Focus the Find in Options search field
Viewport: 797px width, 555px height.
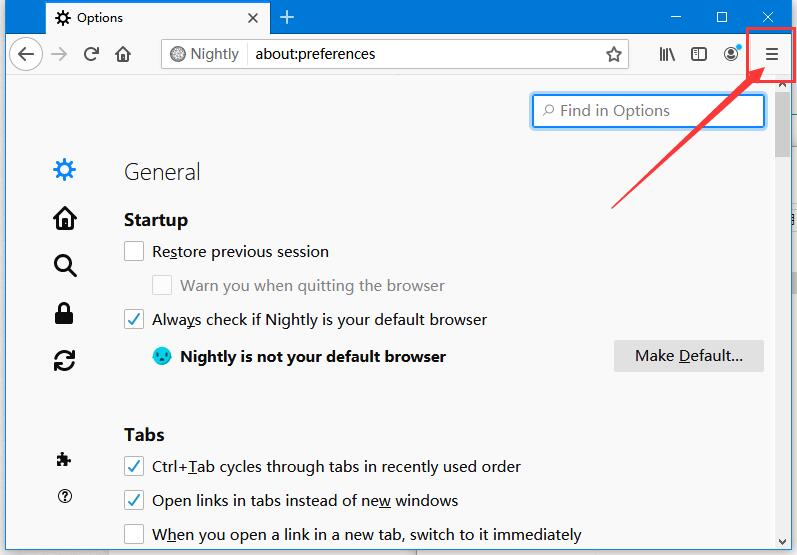(x=648, y=111)
